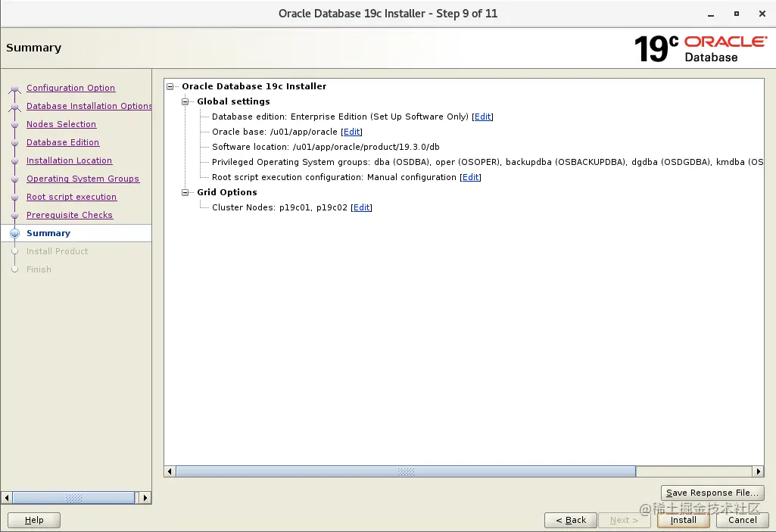This screenshot has height=532, width=776.
Task: Jump to Operating System Groups step
Action: tap(83, 179)
